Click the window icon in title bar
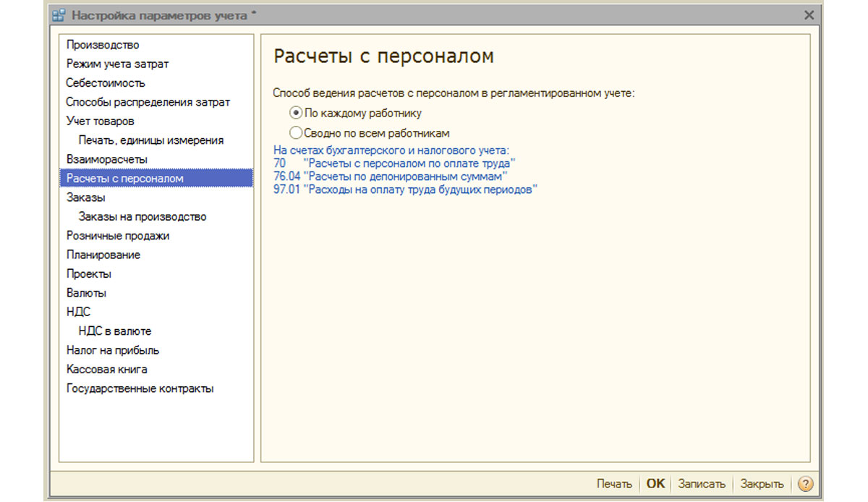This screenshot has width=868, height=502. [x=59, y=14]
